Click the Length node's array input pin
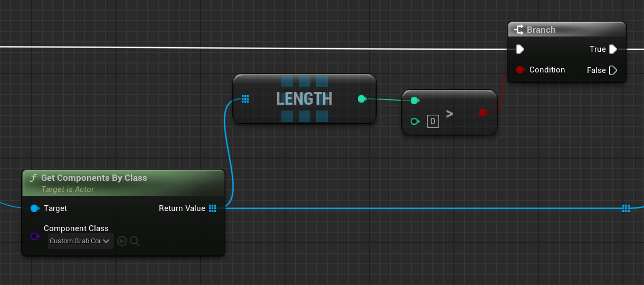The height and width of the screenshot is (285, 644). (x=245, y=99)
